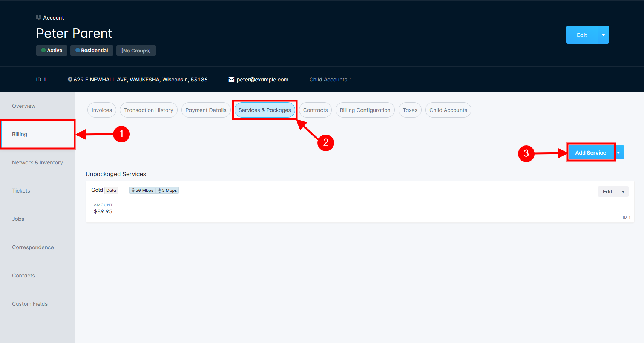Open Contacts in the sidebar
The height and width of the screenshot is (343, 644).
(37, 276)
